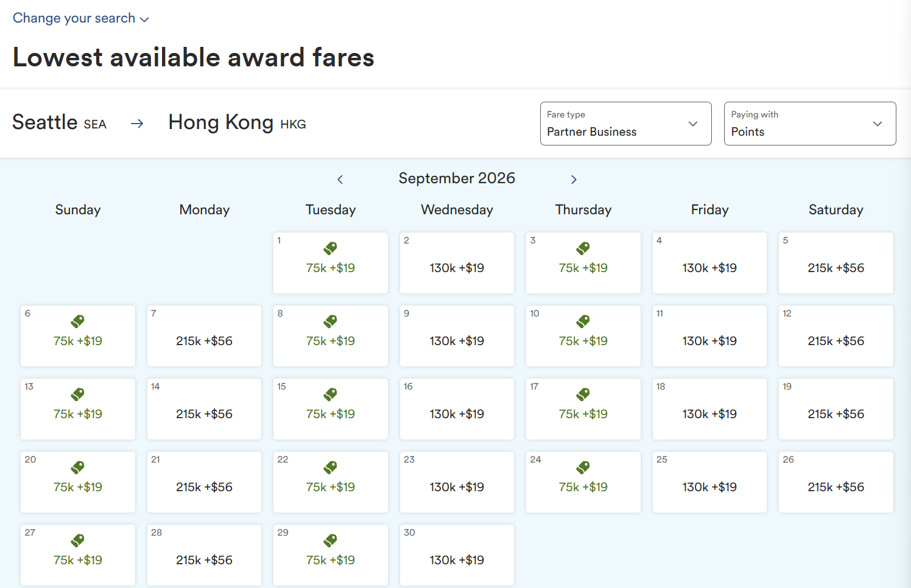Go to the previous month arrow
911x588 pixels.
coord(340,179)
